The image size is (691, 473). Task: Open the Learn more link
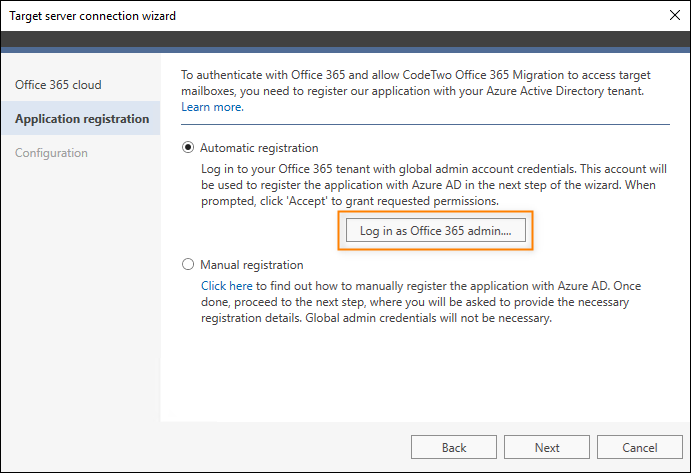pos(212,107)
